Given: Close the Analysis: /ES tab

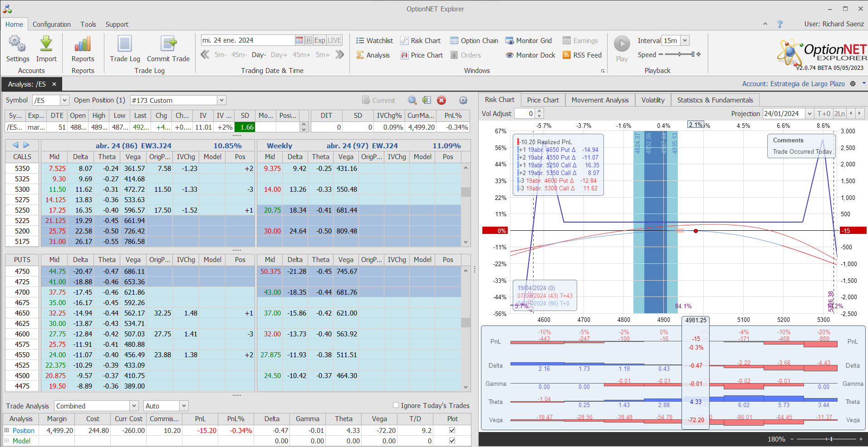Looking at the screenshot, I should tap(54, 84).
